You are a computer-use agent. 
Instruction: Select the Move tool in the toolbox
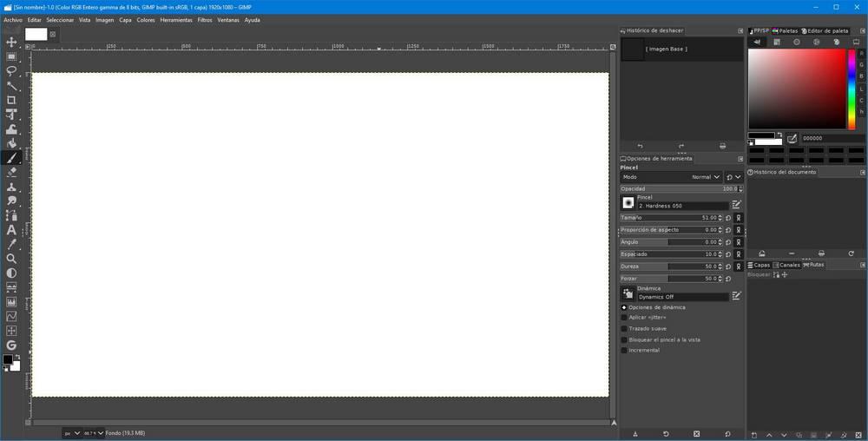(11, 42)
